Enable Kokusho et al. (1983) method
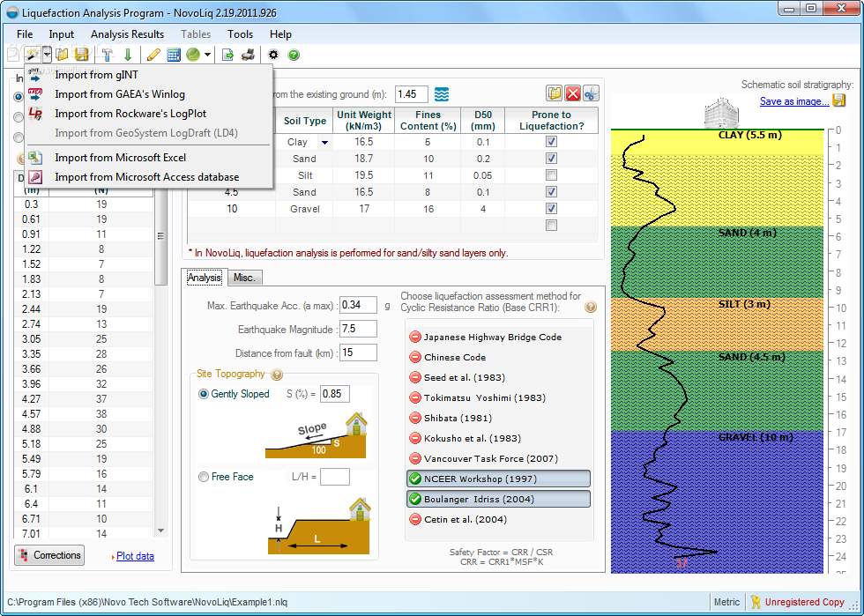The width and height of the screenshot is (864, 616). point(499,439)
